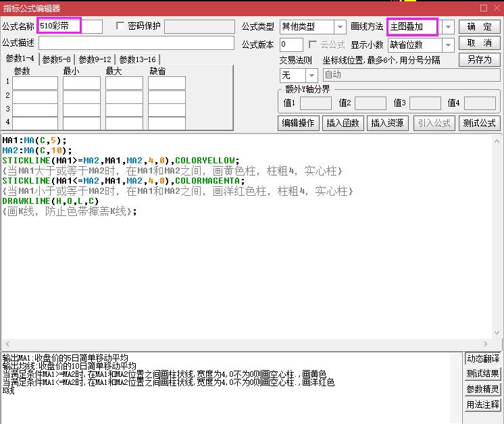Screen dimensions: 504x424
Task: Toggle the 云公式 checkbox
Action: coord(313,45)
